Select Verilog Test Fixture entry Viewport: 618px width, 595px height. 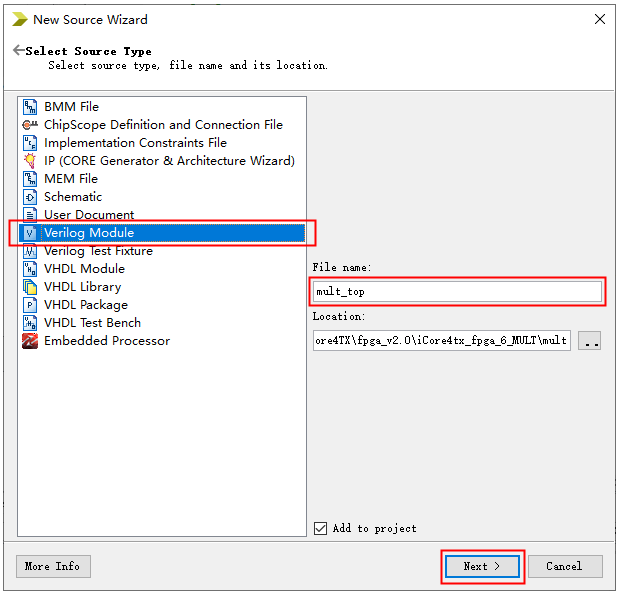[x=97, y=251]
